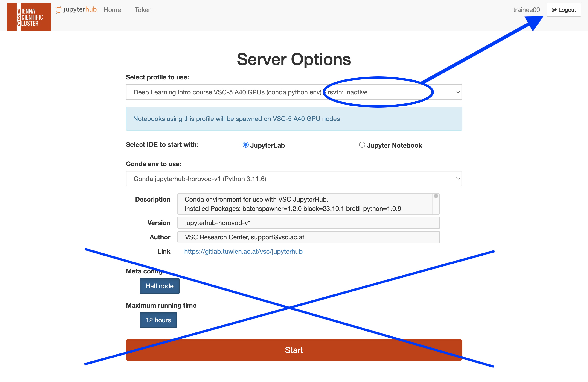Viewport: 588px width, 382px height.
Task: Click the JupyterHub logo
Action: pos(76,10)
